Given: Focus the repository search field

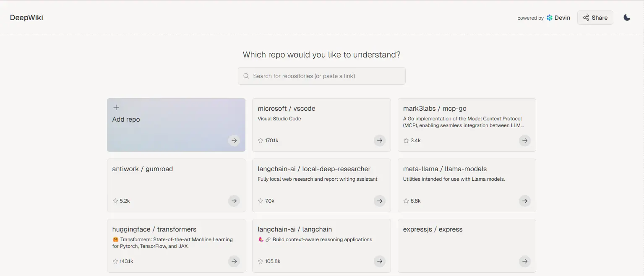Looking at the screenshot, I should click(x=321, y=76).
